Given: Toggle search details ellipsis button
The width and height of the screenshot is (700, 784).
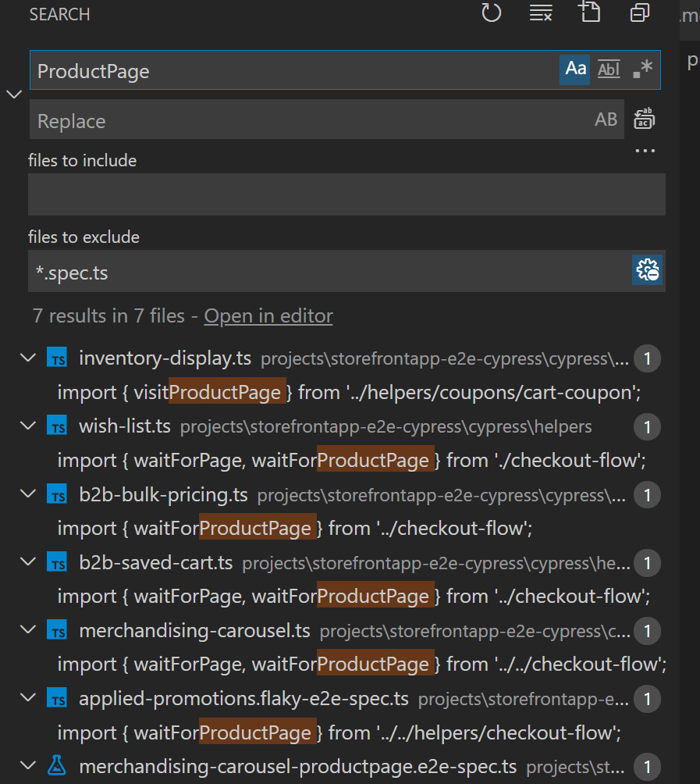Looking at the screenshot, I should (x=645, y=151).
